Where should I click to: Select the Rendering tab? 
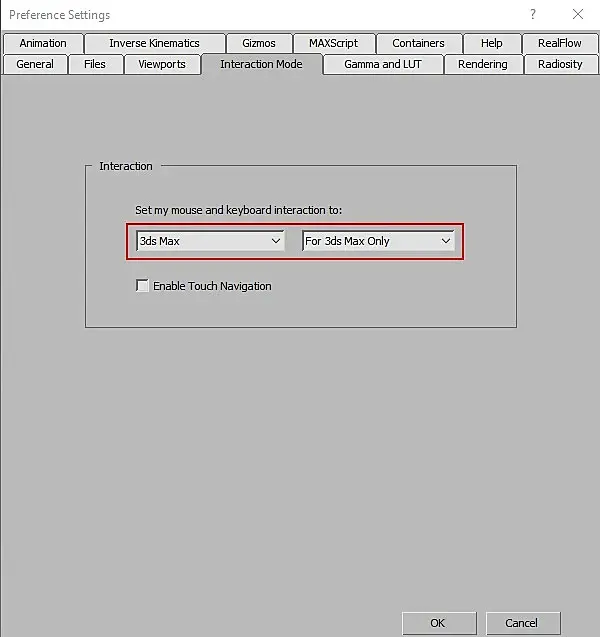pos(483,65)
